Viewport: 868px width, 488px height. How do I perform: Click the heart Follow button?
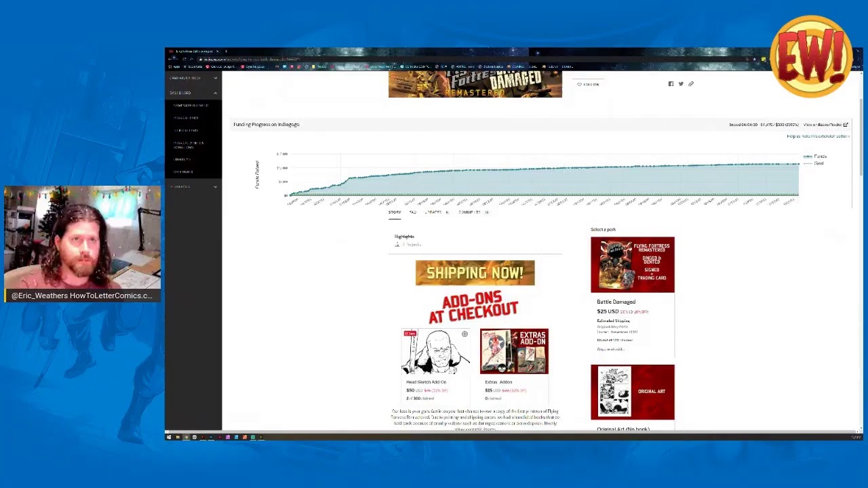[588, 84]
